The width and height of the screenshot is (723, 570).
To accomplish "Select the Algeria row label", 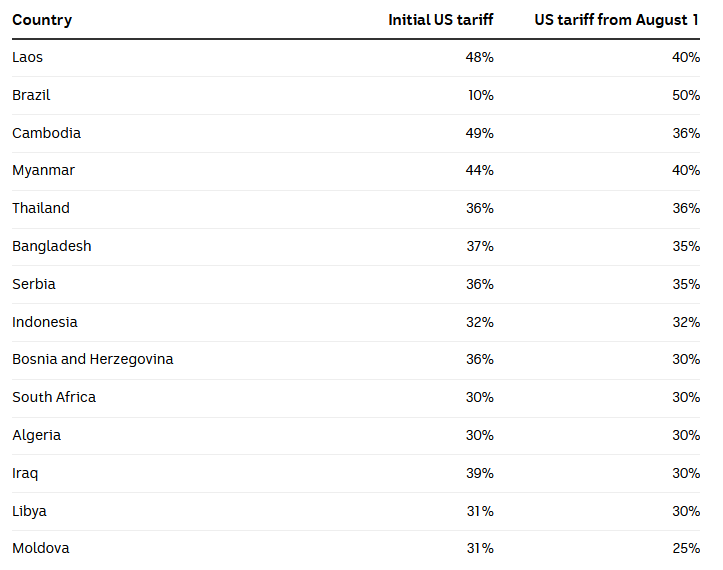I will coord(36,435).
